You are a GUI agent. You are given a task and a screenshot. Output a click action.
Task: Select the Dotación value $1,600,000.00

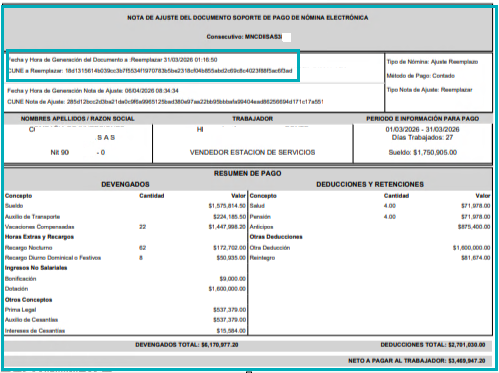(227, 289)
